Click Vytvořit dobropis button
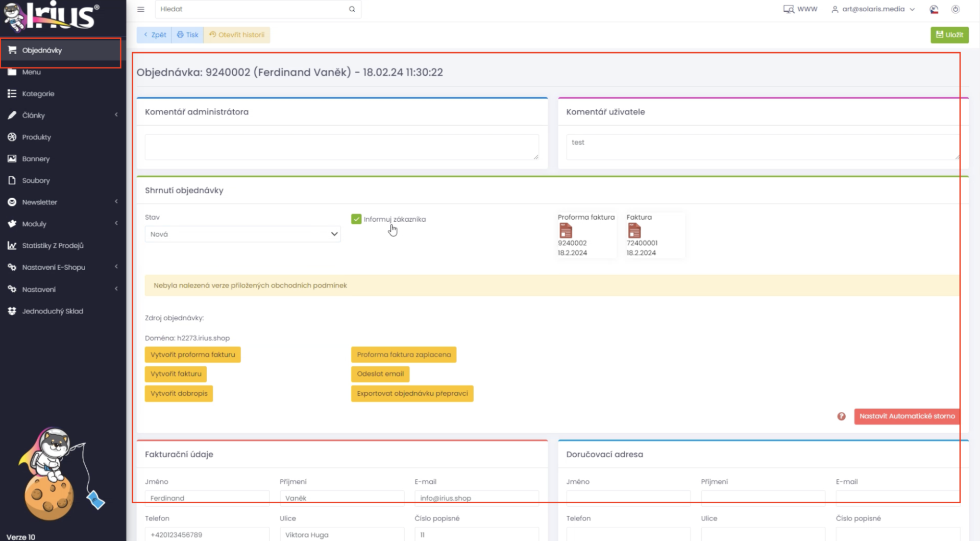980x541 pixels. [x=179, y=393]
